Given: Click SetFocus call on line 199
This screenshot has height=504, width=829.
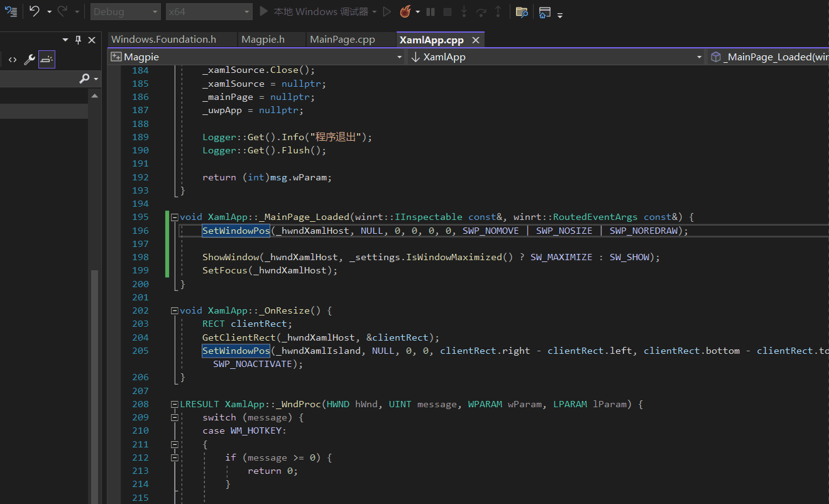Looking at the screenshot, I should [224, 270].
